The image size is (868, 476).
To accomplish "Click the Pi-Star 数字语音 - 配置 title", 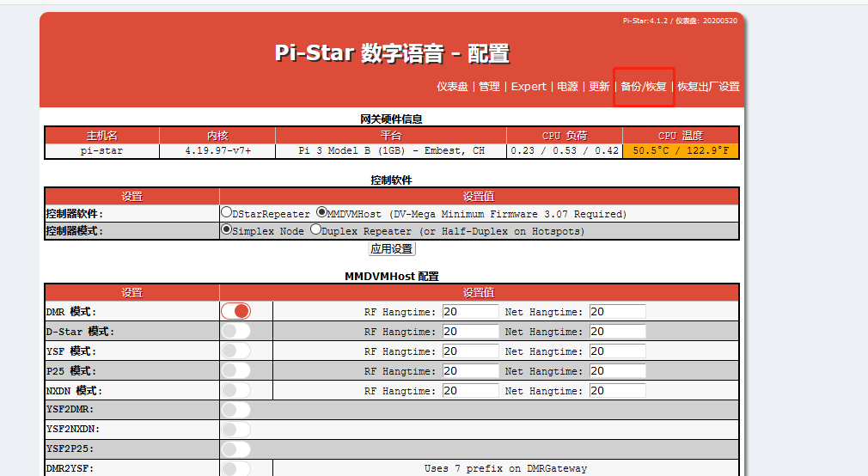I will [392, 53].
